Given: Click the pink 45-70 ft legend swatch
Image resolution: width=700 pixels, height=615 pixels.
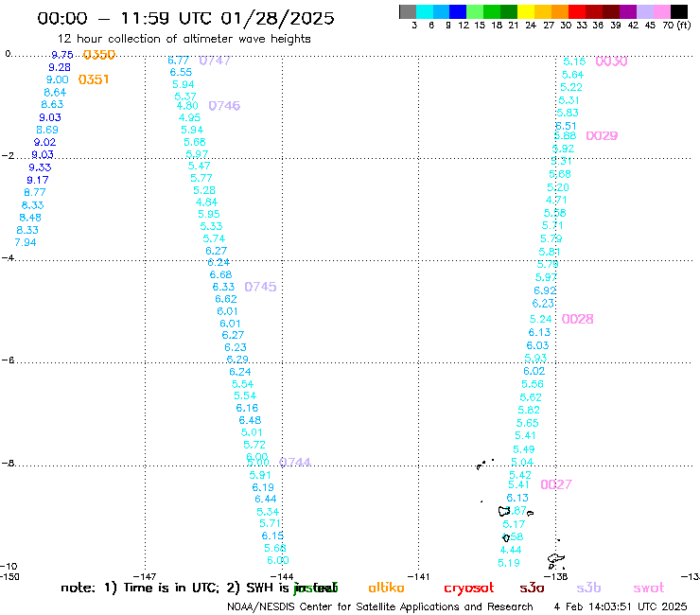Looking at the screenshot, I should [662, 12].
